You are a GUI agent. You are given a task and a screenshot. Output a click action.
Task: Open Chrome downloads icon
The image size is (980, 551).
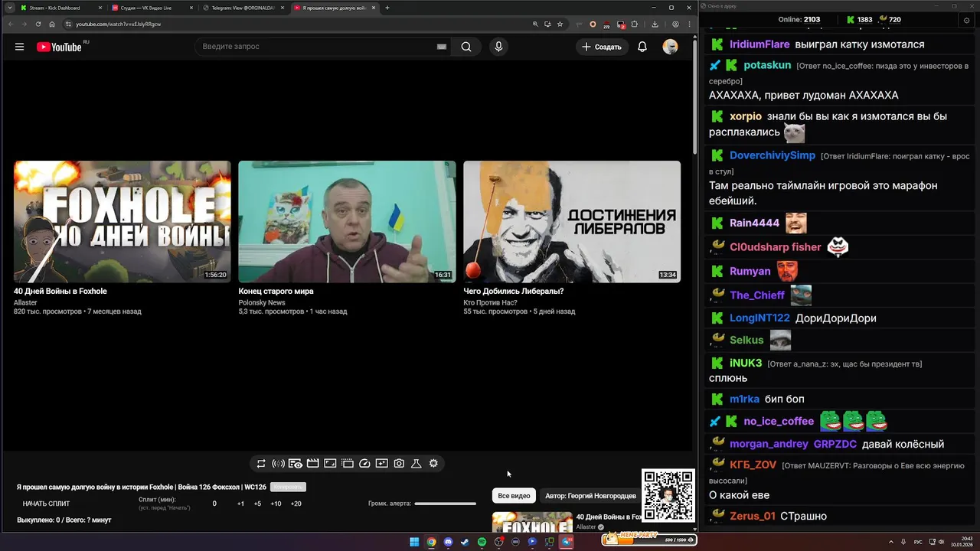655,24
